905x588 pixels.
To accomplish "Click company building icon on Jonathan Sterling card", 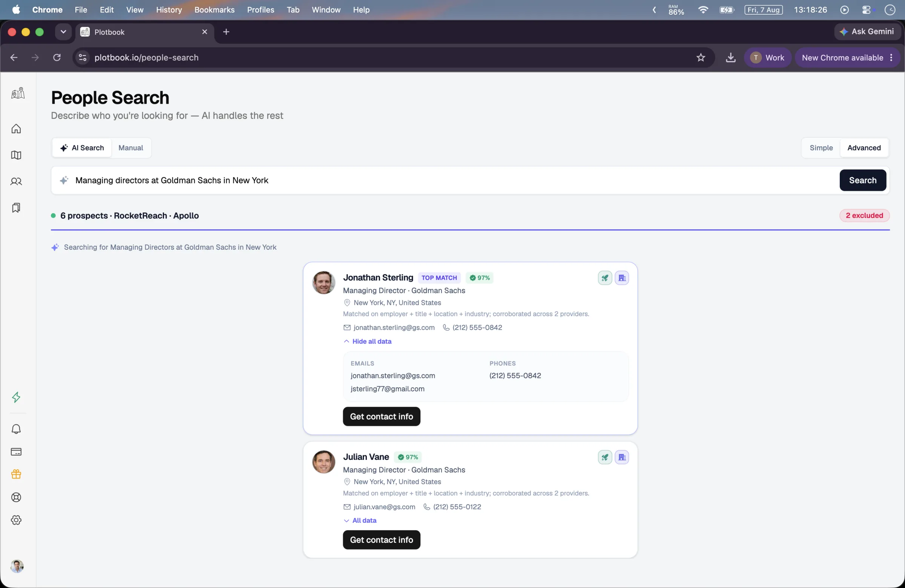I will pos(622,278).
